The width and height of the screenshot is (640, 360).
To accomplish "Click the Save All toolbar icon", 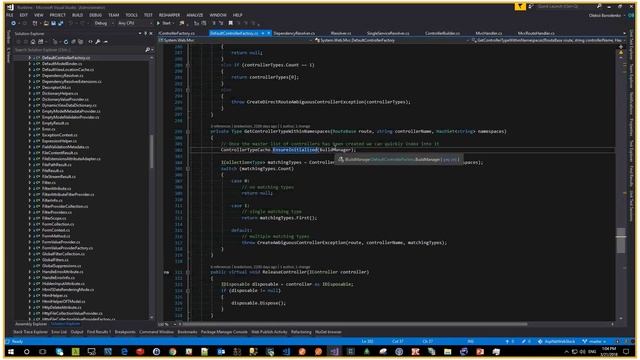I will click(60, 23).
